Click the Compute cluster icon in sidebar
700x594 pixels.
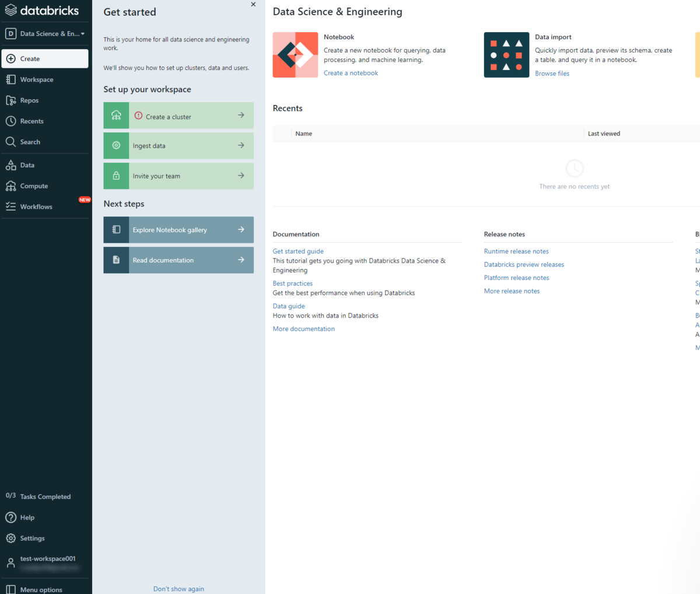(x=11, y=186)
